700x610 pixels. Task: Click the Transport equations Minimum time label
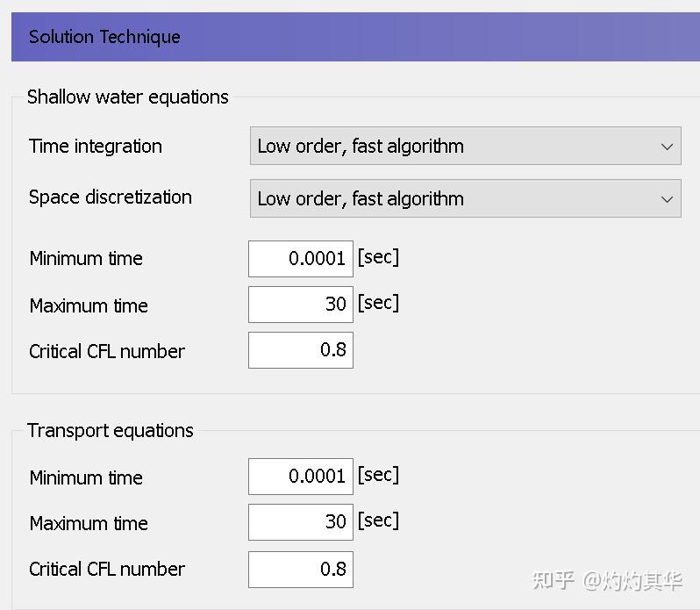[x=85, y=478]
